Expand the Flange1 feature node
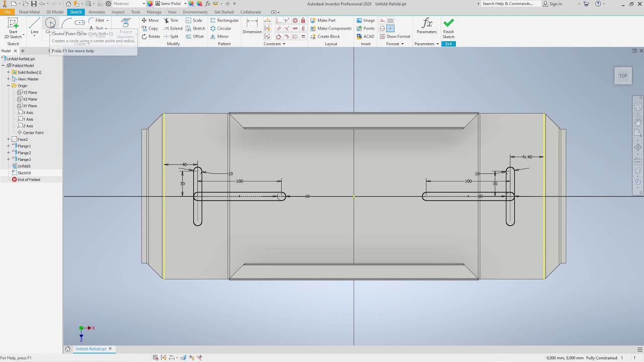 [8, 146]
